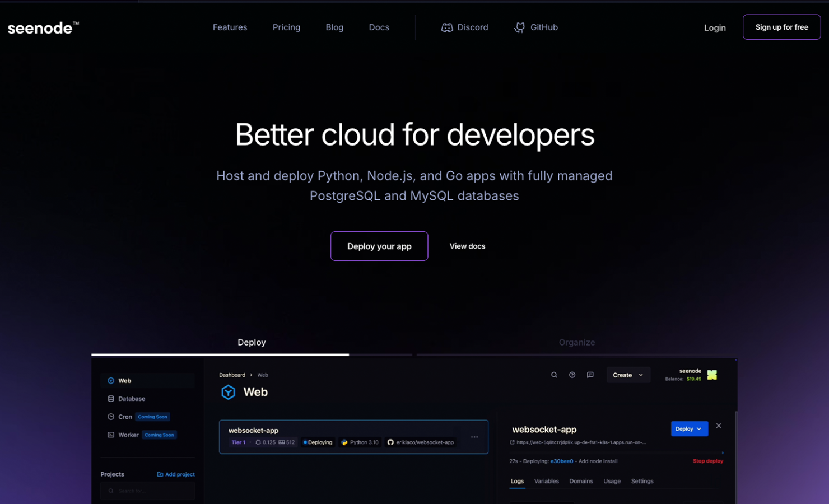Select Database in the sidebar

[x=132, y=399]
